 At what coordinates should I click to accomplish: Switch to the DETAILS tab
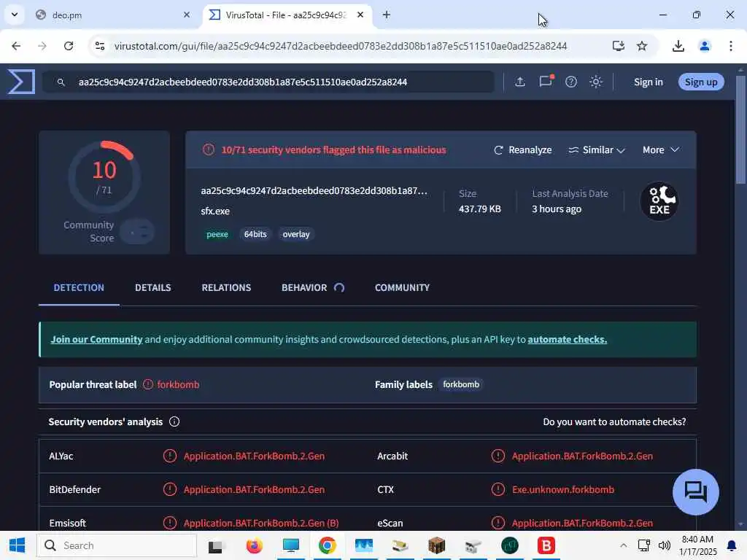[153, 287]
